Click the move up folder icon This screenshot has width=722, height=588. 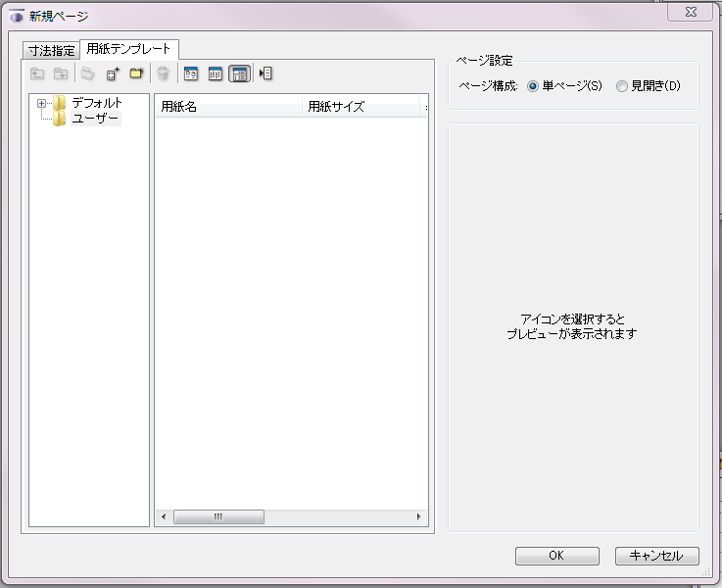[x=37, y=73]
